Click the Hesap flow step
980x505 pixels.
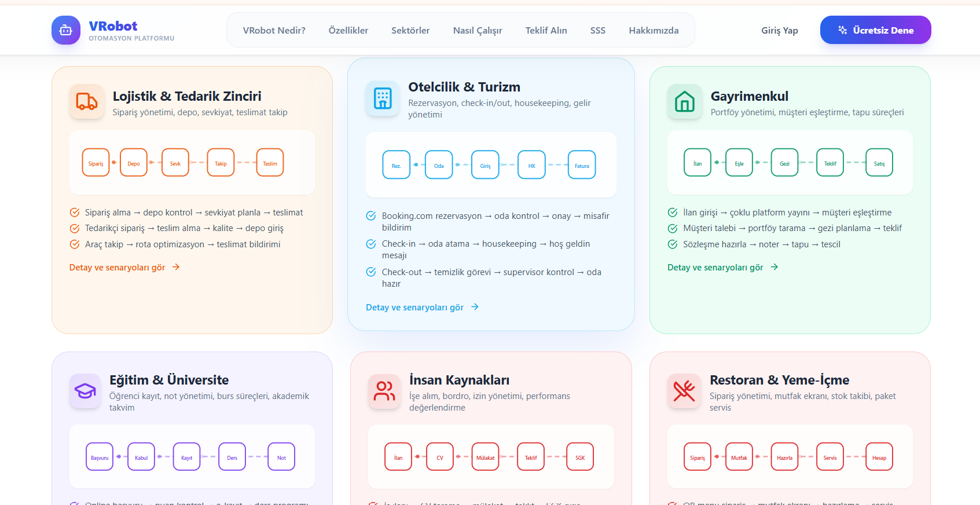point(879,457)
